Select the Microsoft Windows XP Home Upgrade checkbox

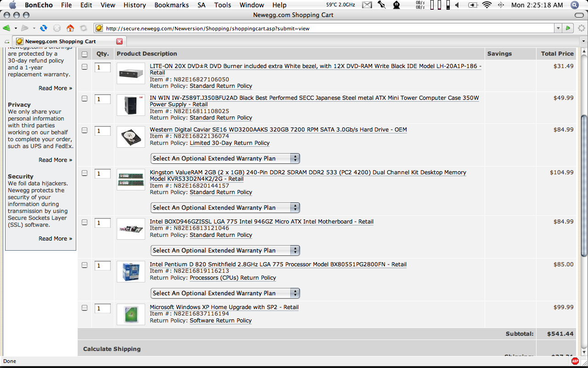click(85, 308)
